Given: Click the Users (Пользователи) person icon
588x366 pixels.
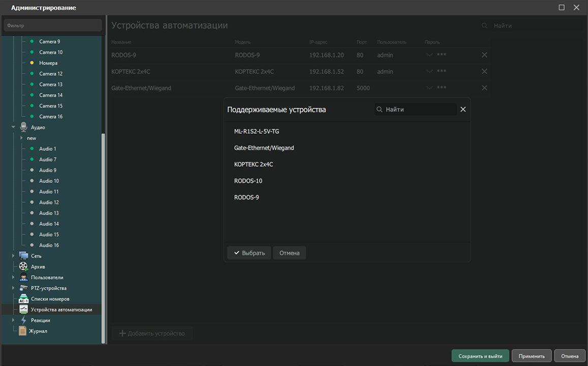Looking at the screenshot, I should 23,278.
